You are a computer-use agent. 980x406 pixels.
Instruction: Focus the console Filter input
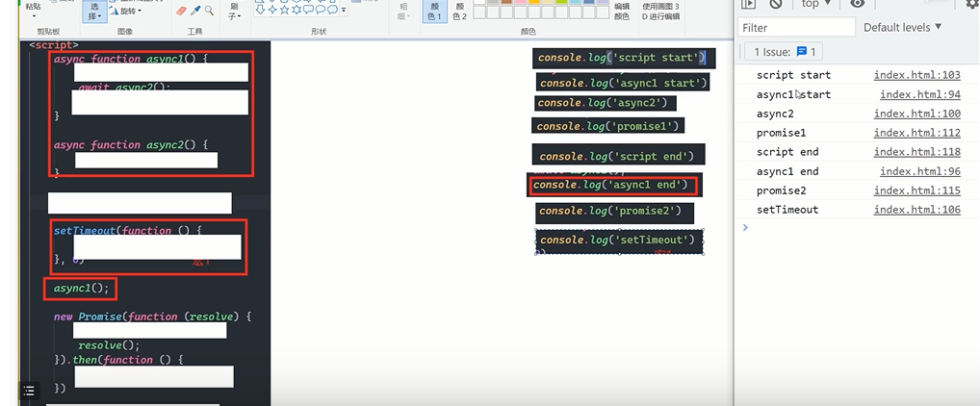(x=796, y=27)
